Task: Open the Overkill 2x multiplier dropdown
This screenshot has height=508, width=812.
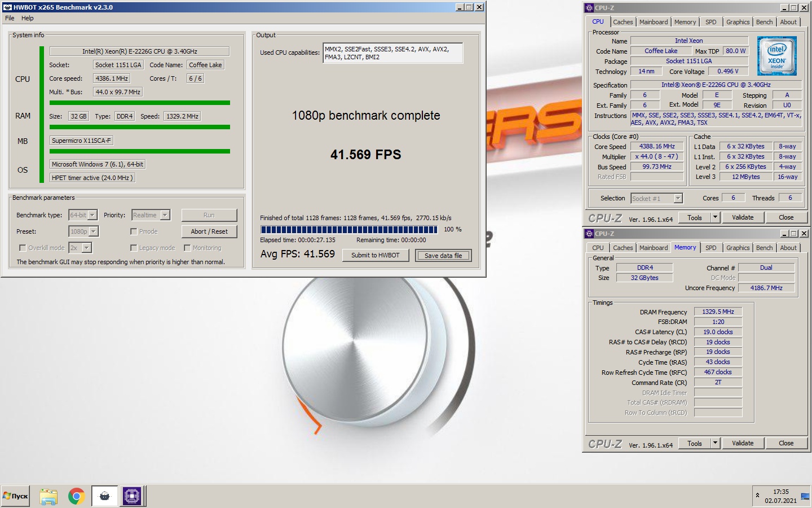Action: coord(80,248)
